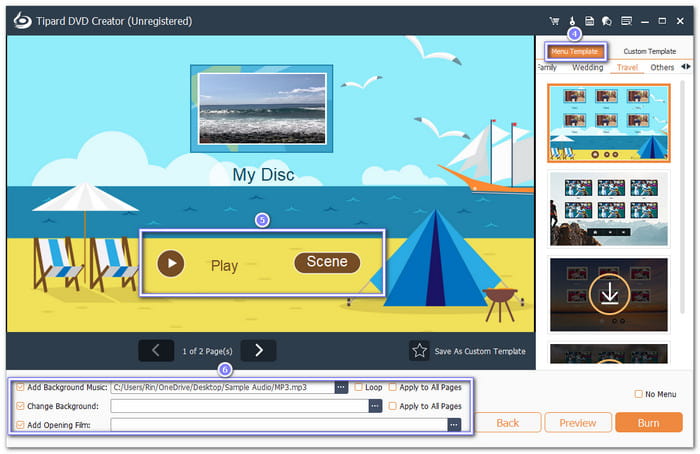Click the orange Burn button
Image resolution: width=700 pixels, height=454 pixels.
pyautogui.click(x=649, y=422)
